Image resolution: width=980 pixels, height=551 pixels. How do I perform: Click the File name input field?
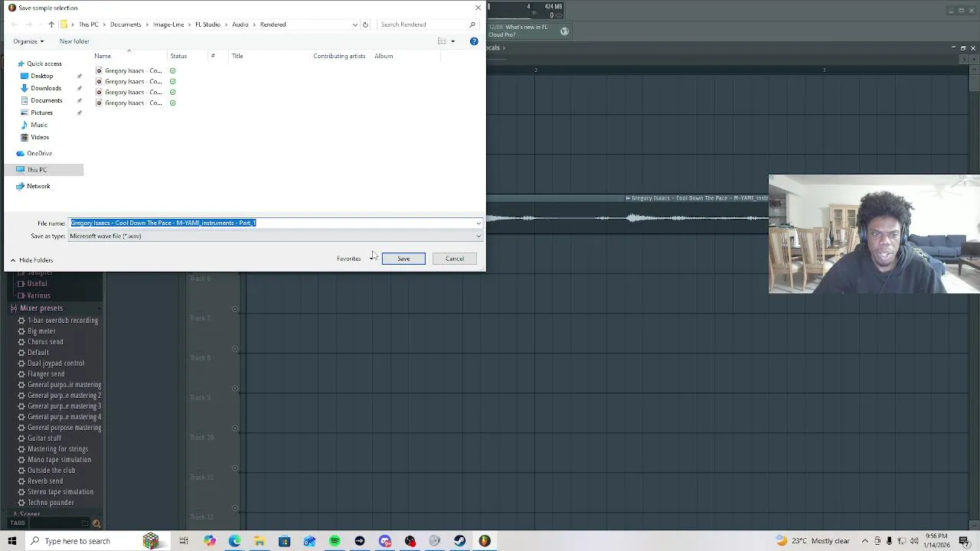coord(272,223)
